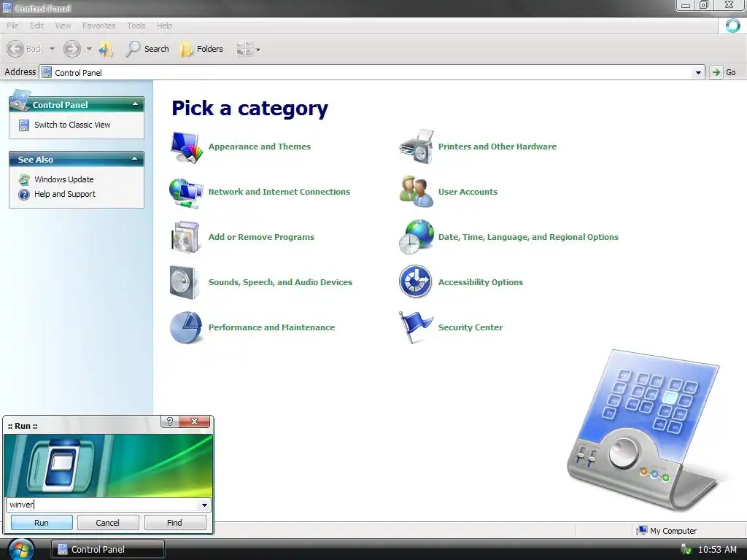The image size is (747, 560).
Task: Click Add or Remove Programs link
Action: tap(262, 237)
